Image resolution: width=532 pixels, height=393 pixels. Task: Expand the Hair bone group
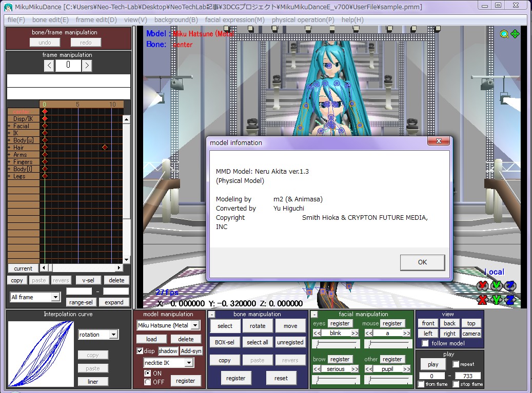(x=9, y=148)
